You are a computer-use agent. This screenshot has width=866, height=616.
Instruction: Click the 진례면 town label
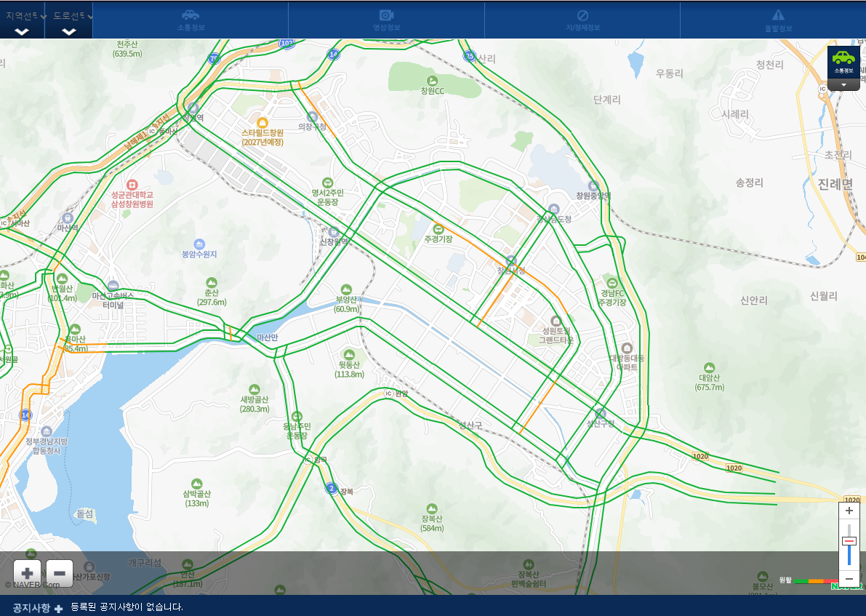point(835,185)
